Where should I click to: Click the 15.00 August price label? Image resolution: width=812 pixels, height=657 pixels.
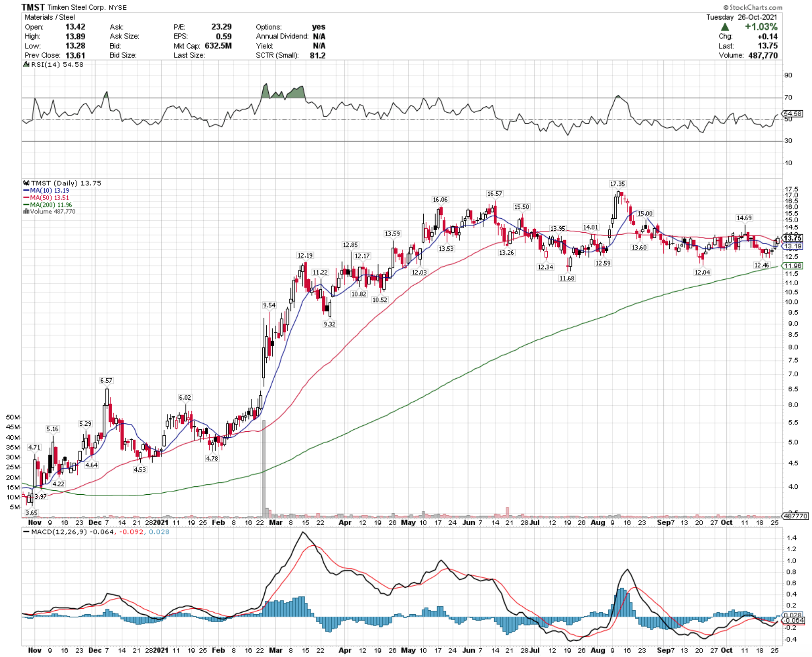pyautogui.click(x=645, y=213)
